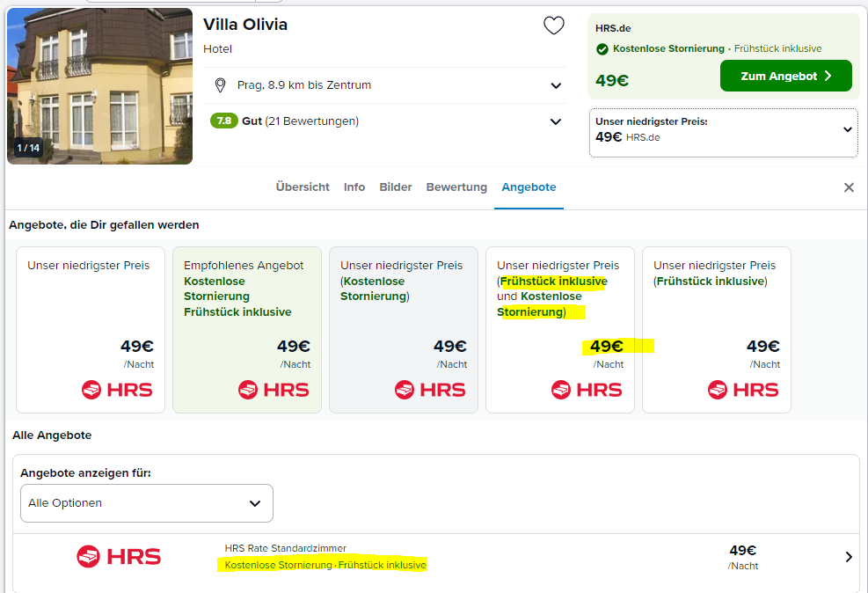Click the Villa Olivia hotel title
868x593 pixels.
(x=245, y=25)
